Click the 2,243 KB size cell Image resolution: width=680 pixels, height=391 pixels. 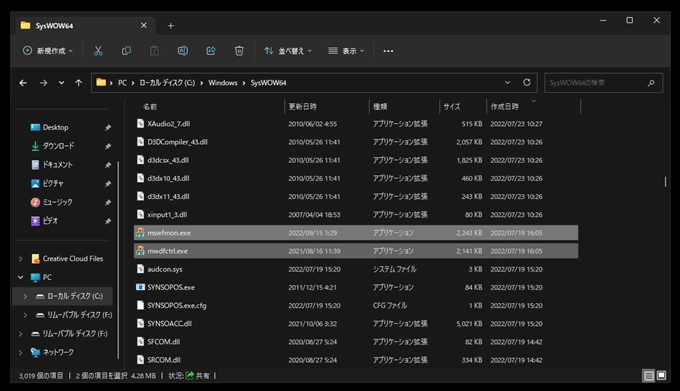point(469,233)
